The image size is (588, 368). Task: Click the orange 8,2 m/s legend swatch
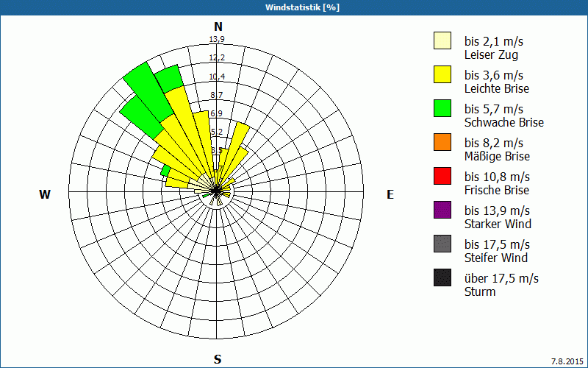(x=442, y=142)
